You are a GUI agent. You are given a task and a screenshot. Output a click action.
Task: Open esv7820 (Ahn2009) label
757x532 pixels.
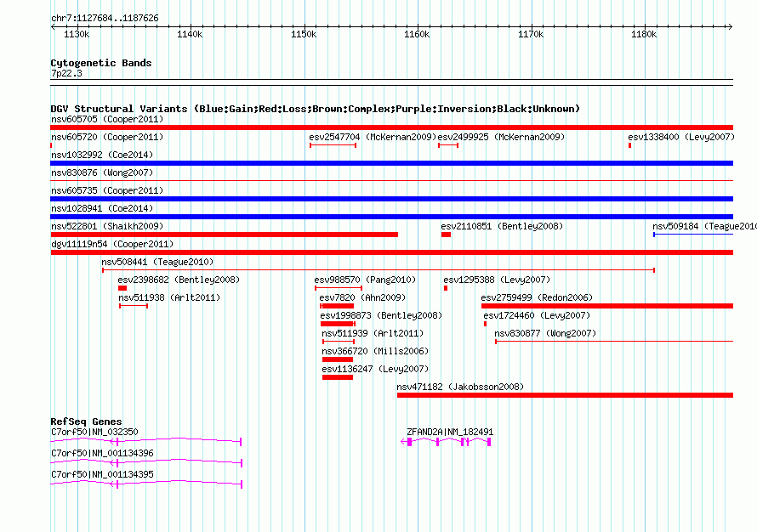pos(362,297)
